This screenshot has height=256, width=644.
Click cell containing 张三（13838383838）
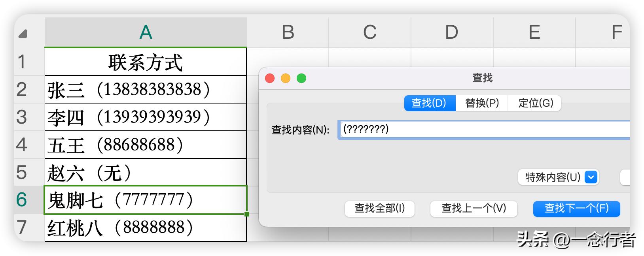(146, 90)
